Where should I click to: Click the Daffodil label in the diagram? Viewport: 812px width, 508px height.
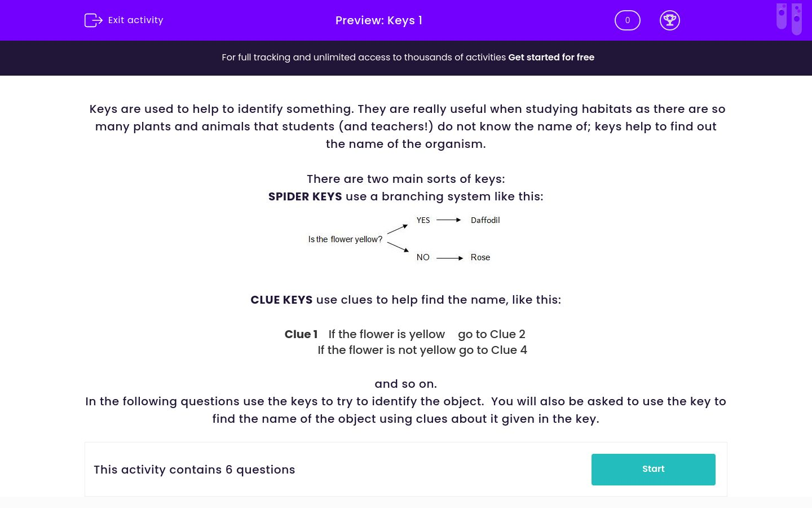click(485, 220)
